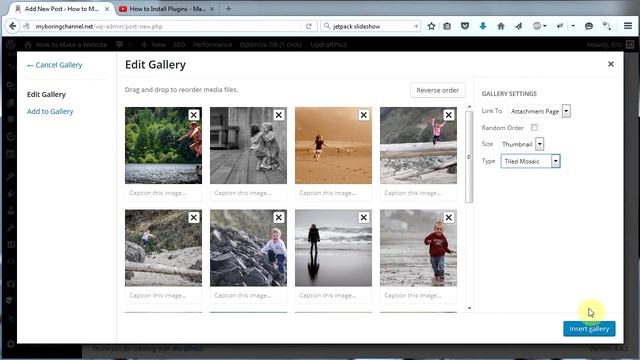Click the Insert gallery button
Image resolution: width=640 pixels, height=360 pixels.
tap(589, 329)
